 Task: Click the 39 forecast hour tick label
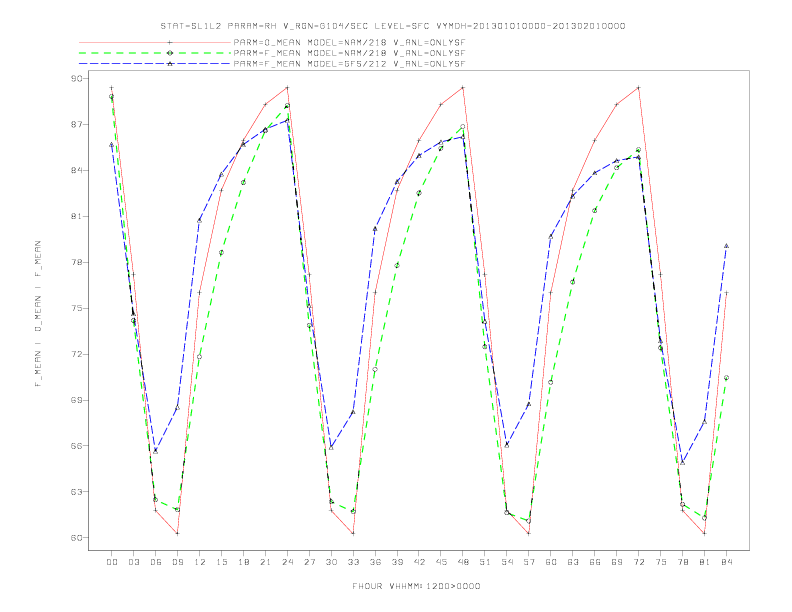click(x=397, y=562)
